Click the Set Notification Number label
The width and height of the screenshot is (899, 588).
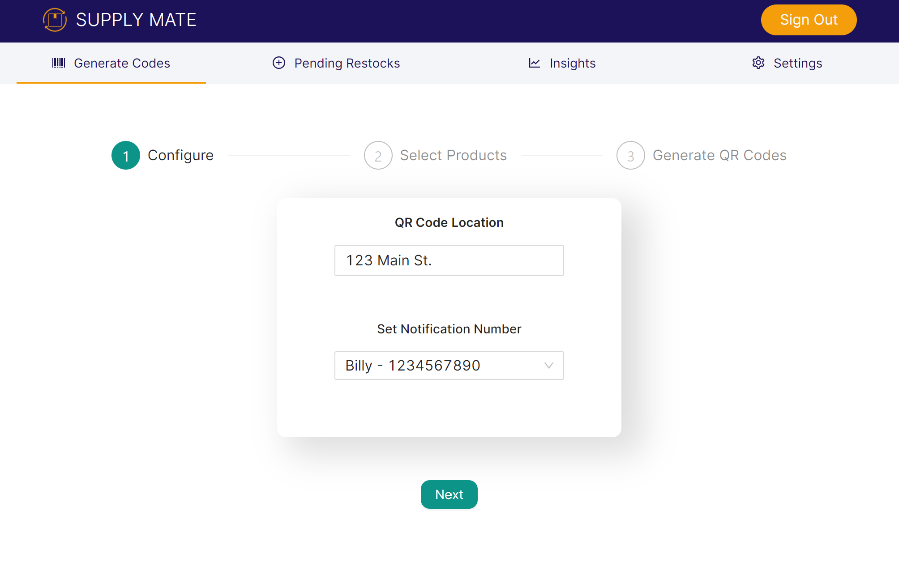coord(449,329)
